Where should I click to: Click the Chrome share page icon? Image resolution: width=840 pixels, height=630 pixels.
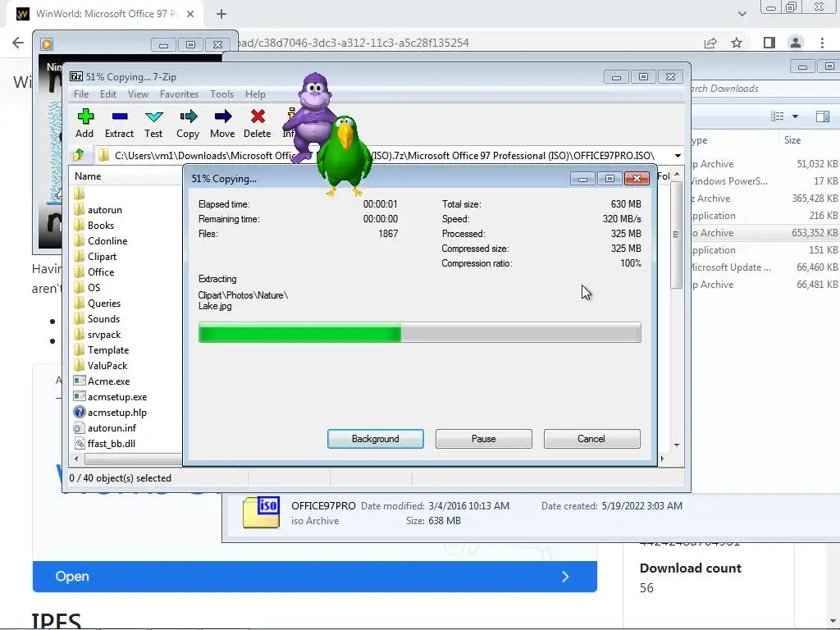(x=710, y=43)
